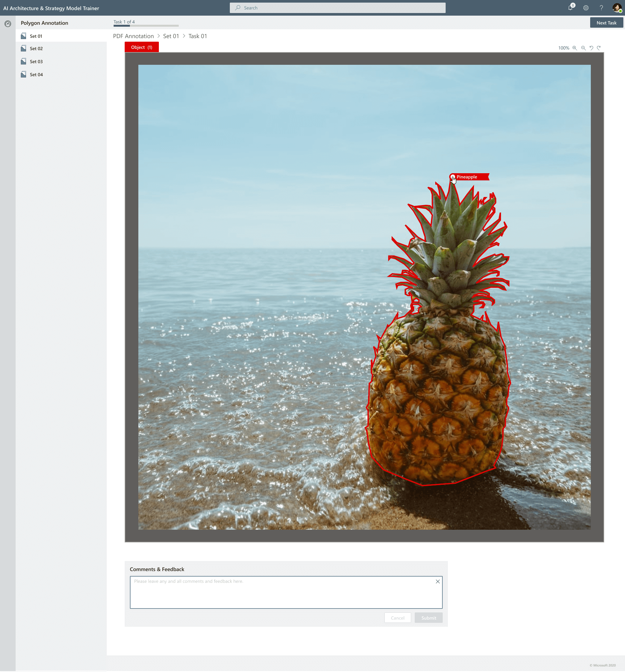Select the Object (1) tab
Image resolution: width=625 pixels, height=672 pixels.
(142, 47)
